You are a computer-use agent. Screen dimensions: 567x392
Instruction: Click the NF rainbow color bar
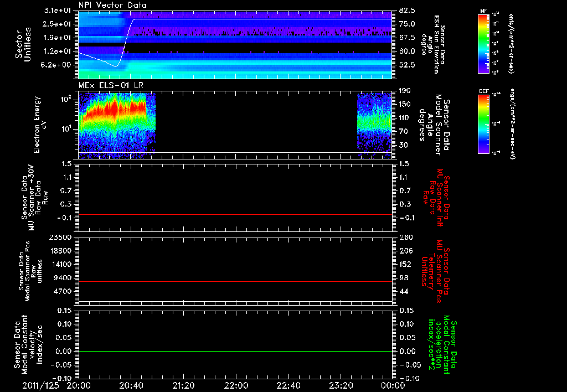click(483, 44)
